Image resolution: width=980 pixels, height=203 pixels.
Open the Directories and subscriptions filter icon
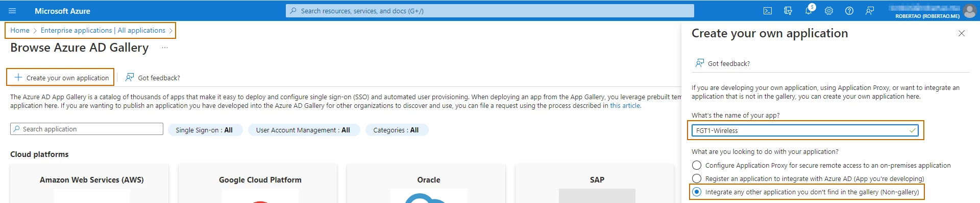tap(788, 11)
